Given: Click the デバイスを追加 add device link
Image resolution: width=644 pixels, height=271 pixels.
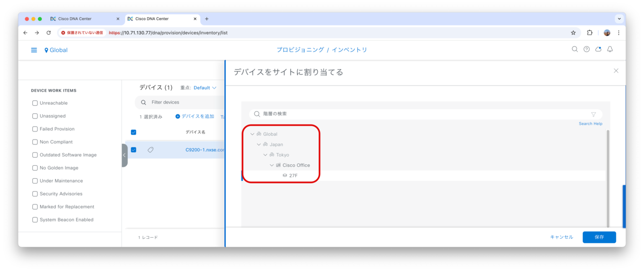Looking at the screenshot, I should pyautogui.click(x=195, y=116).
